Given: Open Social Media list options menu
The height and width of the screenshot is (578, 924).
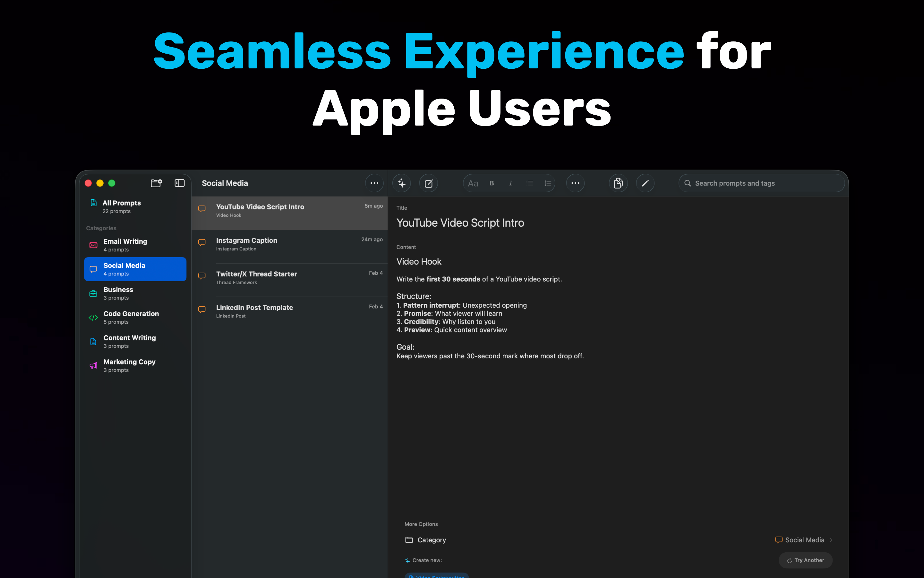Looking at the screenshot, I should click(x=374, y=183).
